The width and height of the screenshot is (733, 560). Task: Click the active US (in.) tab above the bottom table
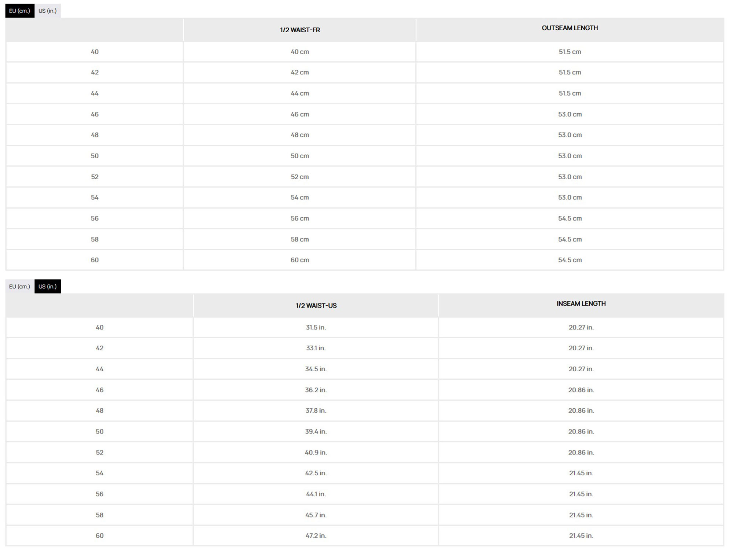click(x=47, y=287)
